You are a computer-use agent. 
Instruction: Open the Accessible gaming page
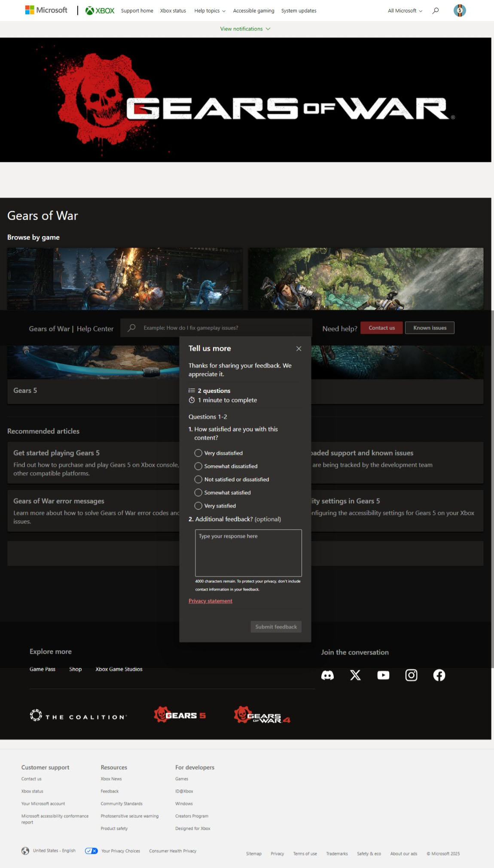(x=253, y=11)
